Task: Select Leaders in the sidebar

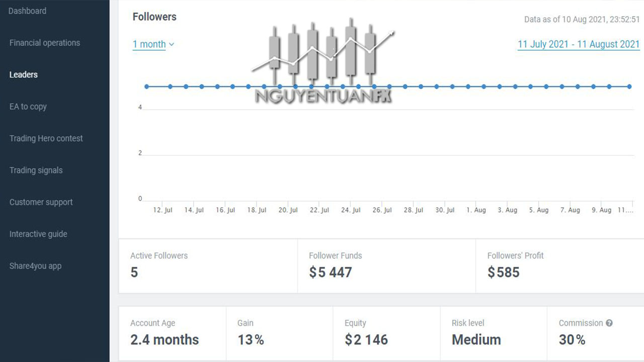Action: click(24, 74)
